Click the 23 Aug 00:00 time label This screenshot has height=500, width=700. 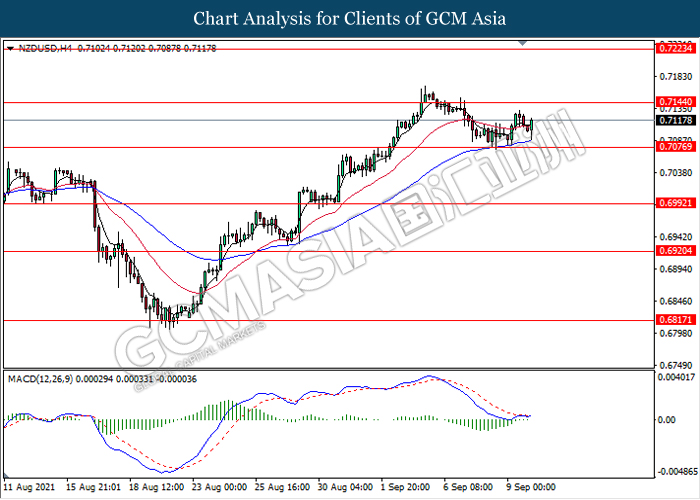click(219, 487)
